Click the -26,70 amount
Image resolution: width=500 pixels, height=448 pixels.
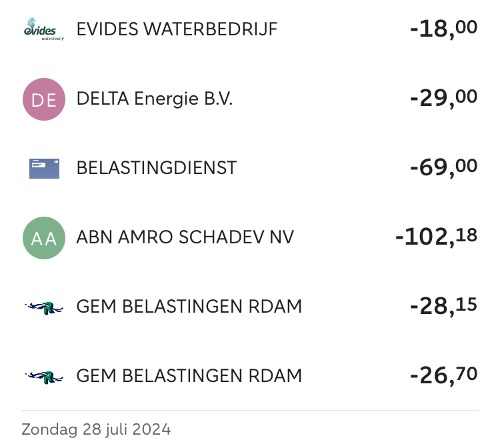pyautogui.click(x=443, y=375)
